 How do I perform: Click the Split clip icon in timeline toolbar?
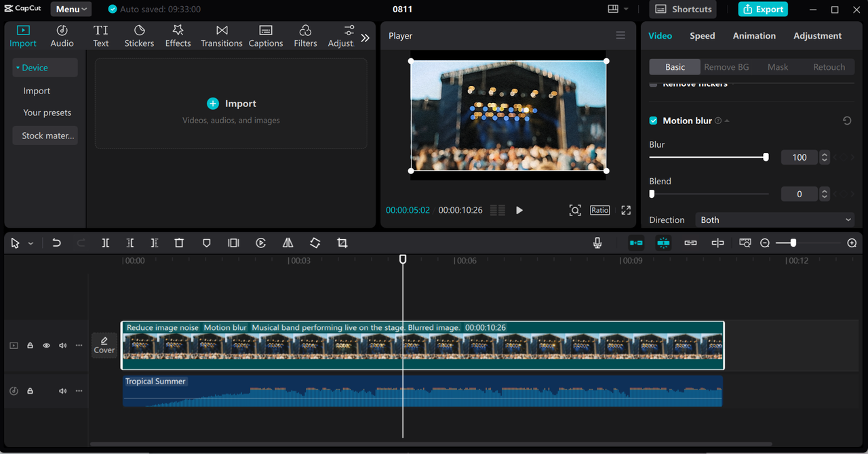pos(106,243)
